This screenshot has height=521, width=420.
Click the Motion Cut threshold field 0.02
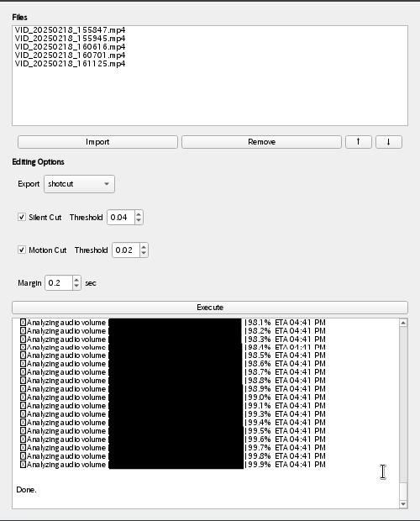coord(126,250)
